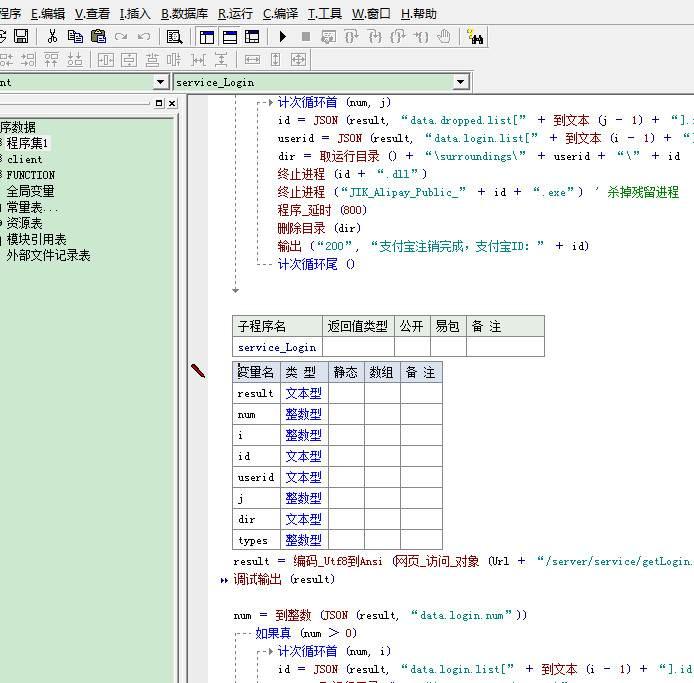Toggle the second window layout panel icon

coord(230,37)
